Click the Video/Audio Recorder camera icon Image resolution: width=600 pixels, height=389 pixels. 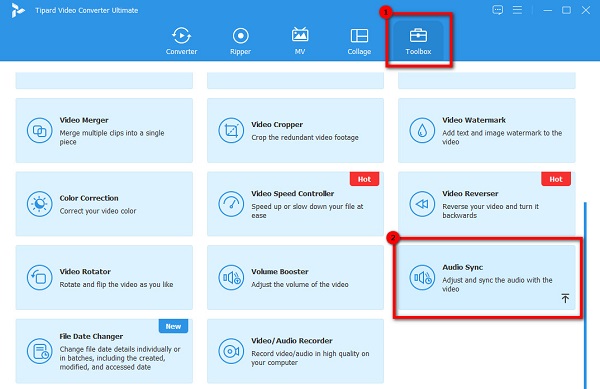tap(231, 351)
